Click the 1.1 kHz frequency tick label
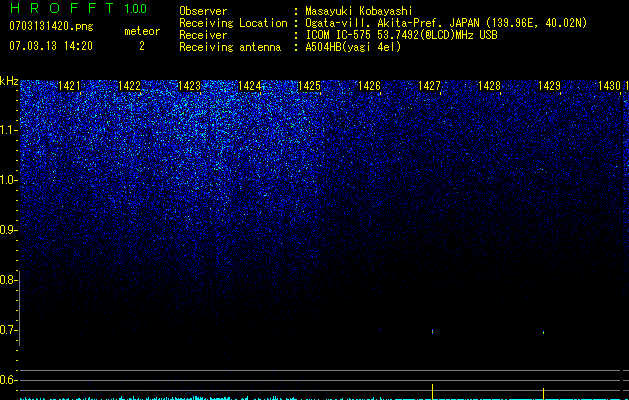This screenshot has width=629, height=400. click(7, 130)
